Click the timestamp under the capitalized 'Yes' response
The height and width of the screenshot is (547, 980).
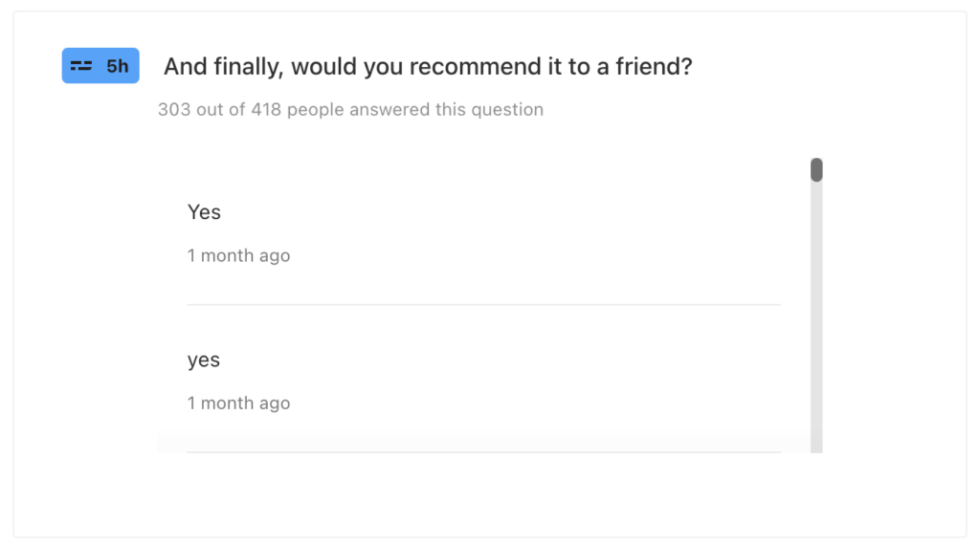click(238, 255)
